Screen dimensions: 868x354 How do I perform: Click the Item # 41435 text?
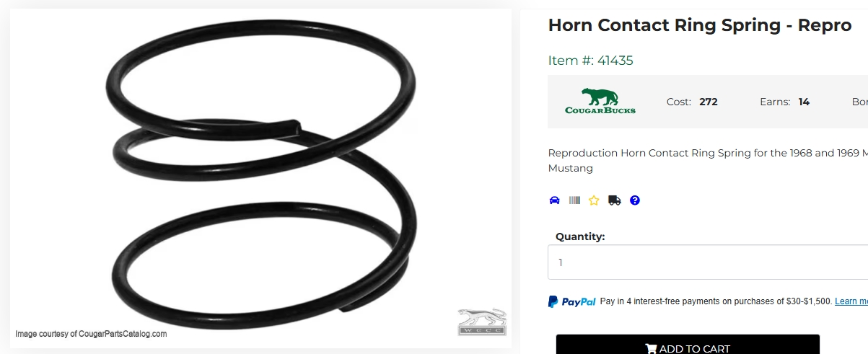[x=590, y=61]
